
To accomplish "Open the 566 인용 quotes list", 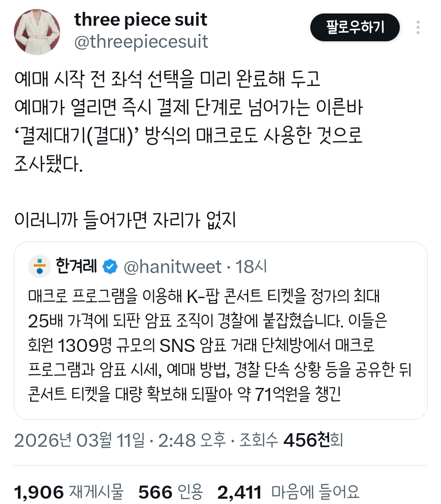I will [171, 492].
